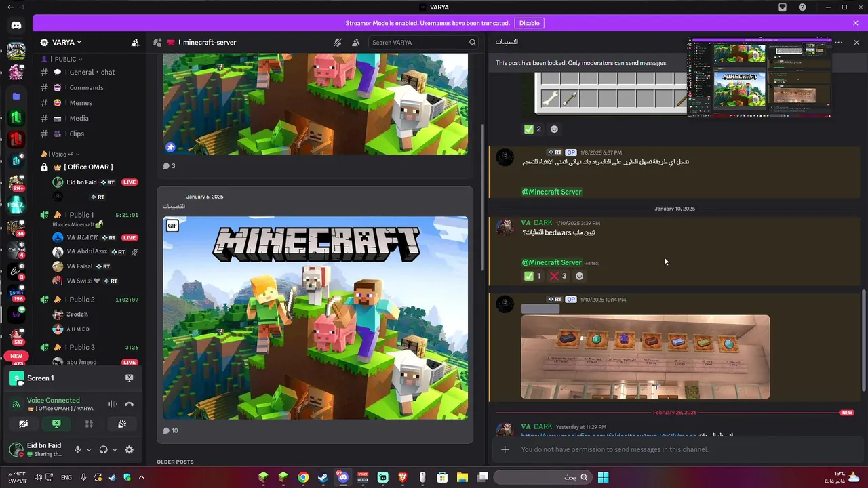This screenshot has height=488, width=868.
Task: Deafen with the headphones icon
Action: coord(103,449)
